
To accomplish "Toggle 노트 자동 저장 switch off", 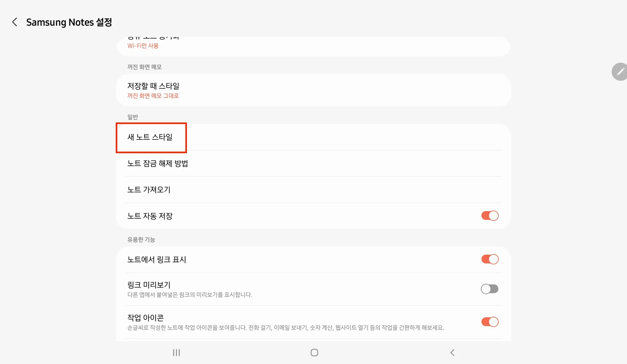I will coord(490,216).
